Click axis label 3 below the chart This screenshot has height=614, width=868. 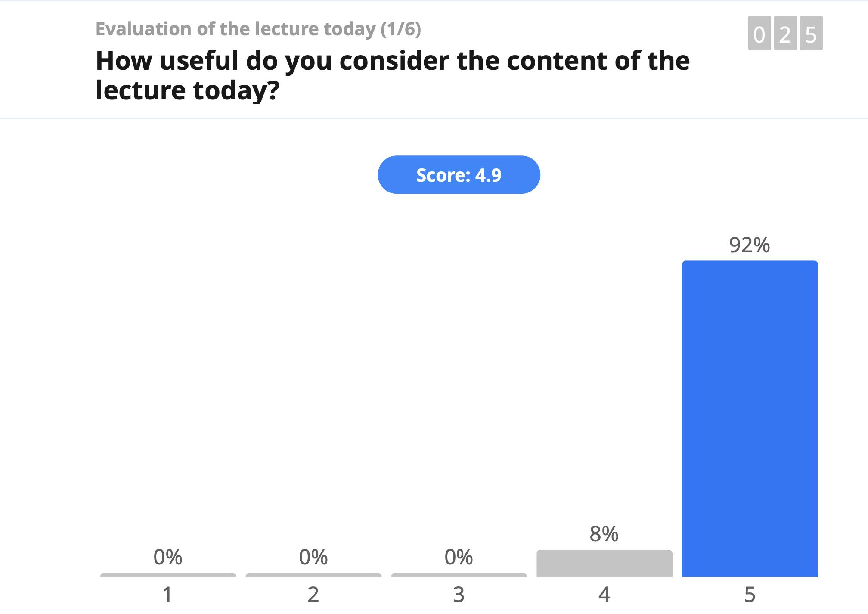pos(459,595)
